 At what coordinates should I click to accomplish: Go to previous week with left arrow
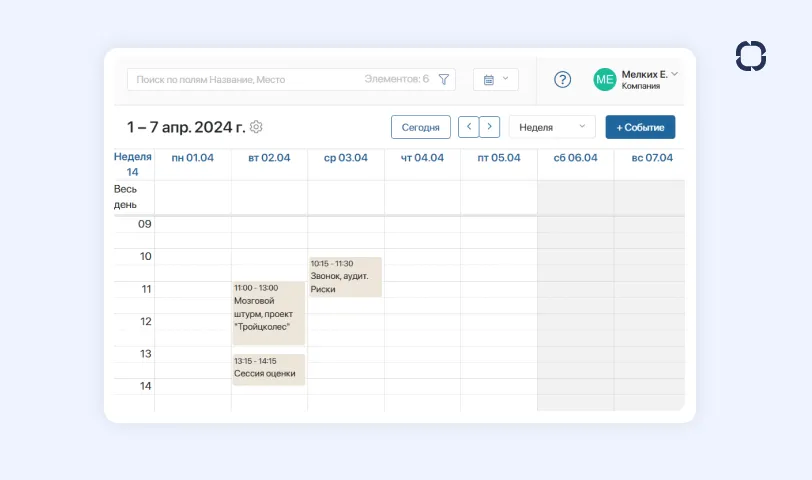[468, 127]
